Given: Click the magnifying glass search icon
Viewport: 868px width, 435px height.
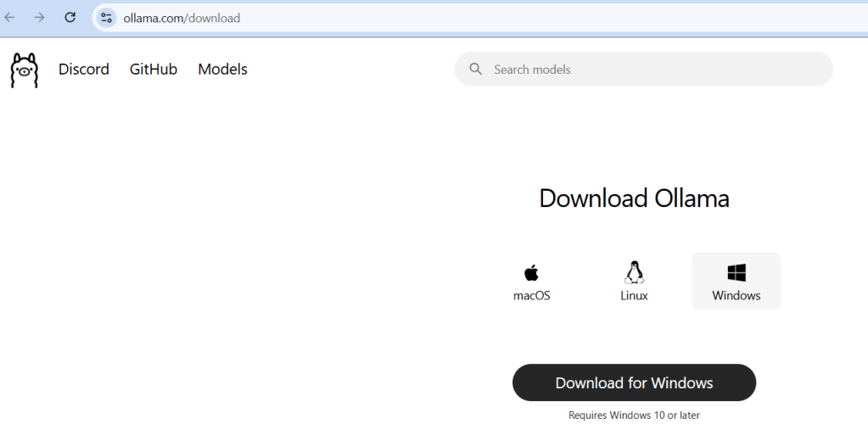Looking at the screenshot, I should [476, 70].
